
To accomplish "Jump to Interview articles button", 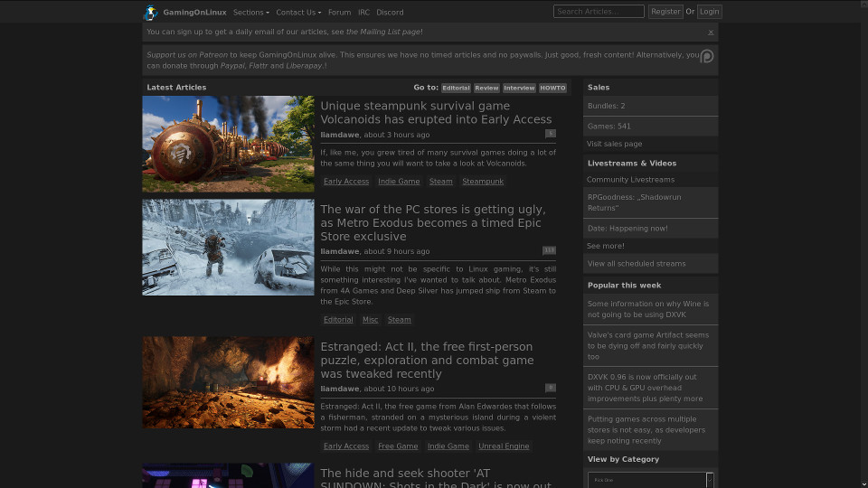I will [x=519, y=88].
